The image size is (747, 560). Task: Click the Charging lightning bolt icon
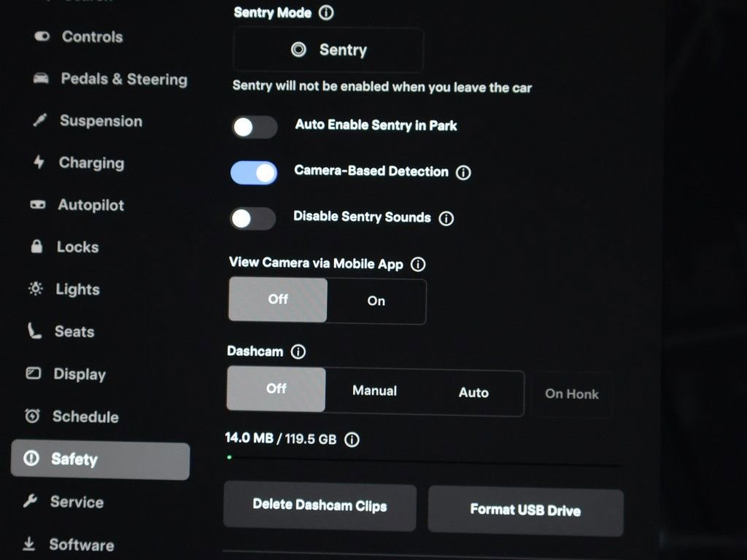pyautogui.click(x=38, y=163)
